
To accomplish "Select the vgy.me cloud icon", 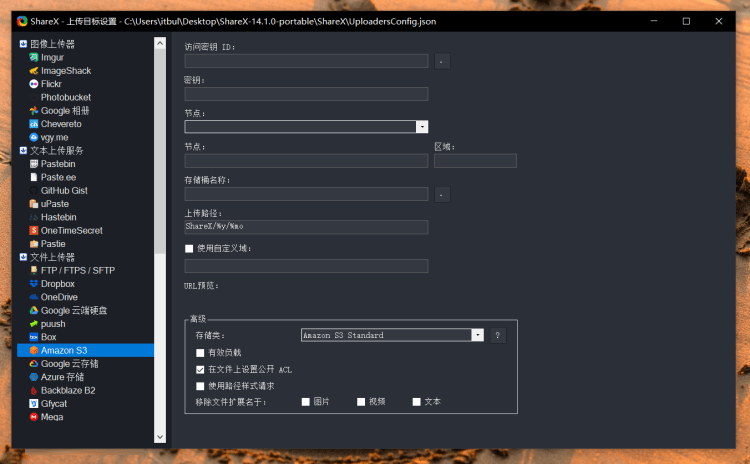I will point(33,137).
